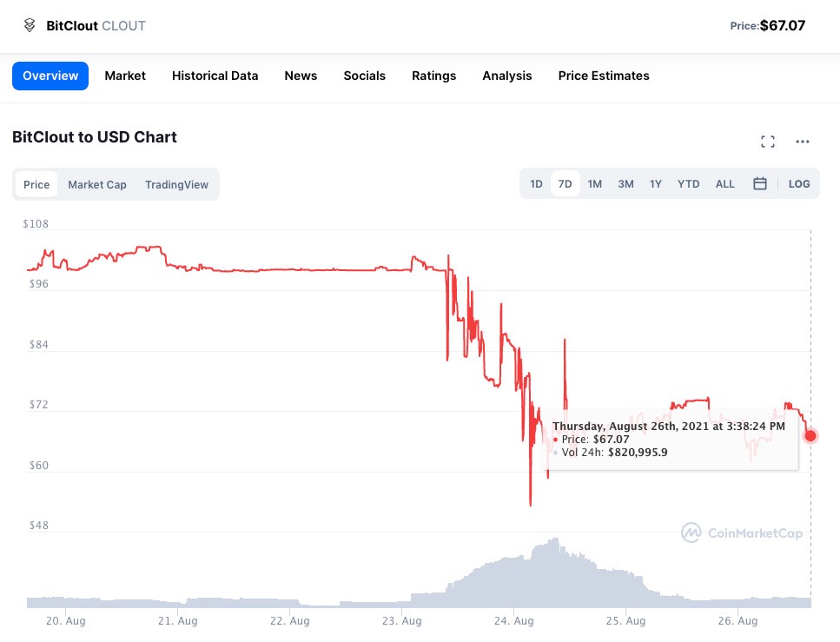Open the Socials tab
The width and height of the screenshot is (840, 642).
coord(364,76)
